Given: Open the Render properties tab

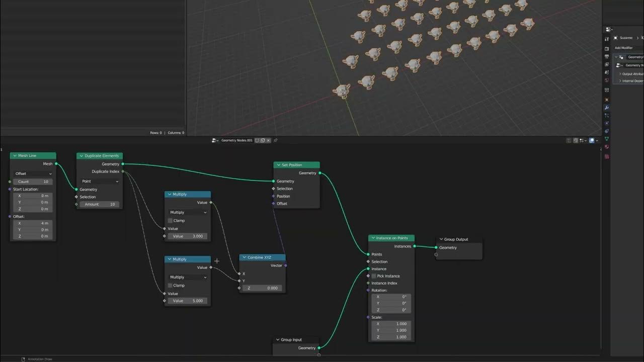Looking at the screenshot, I should pos(607,49).
